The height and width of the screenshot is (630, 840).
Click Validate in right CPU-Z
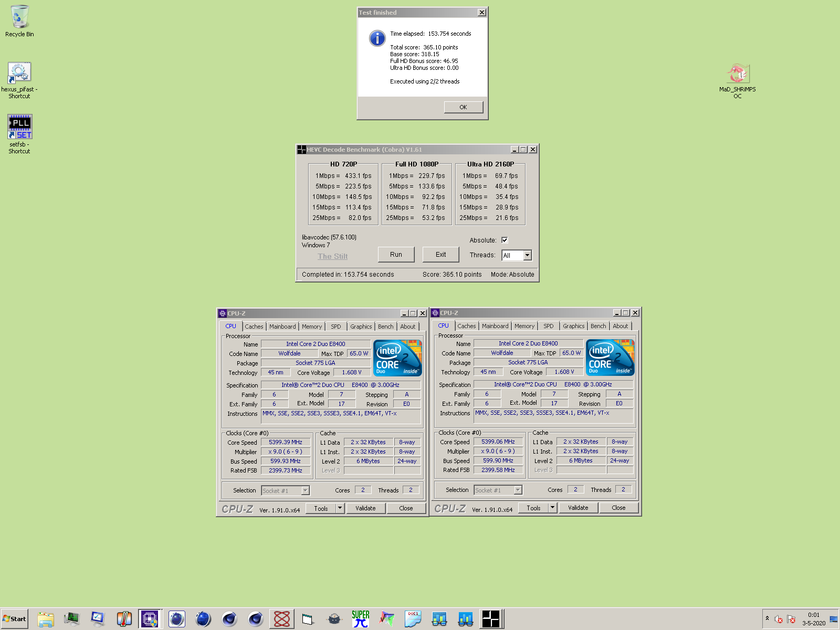point(578,508)
